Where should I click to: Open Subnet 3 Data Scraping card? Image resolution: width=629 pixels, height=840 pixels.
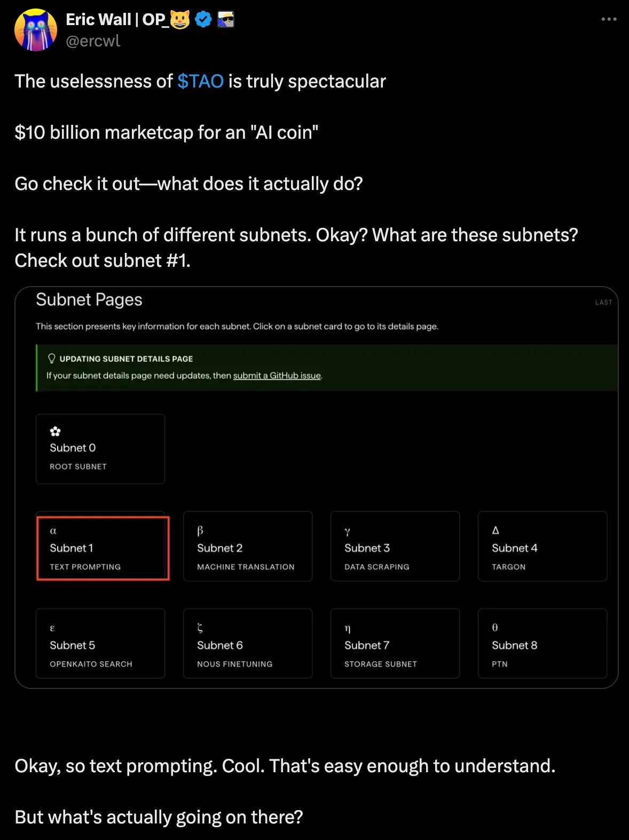[x=395, y=546]
